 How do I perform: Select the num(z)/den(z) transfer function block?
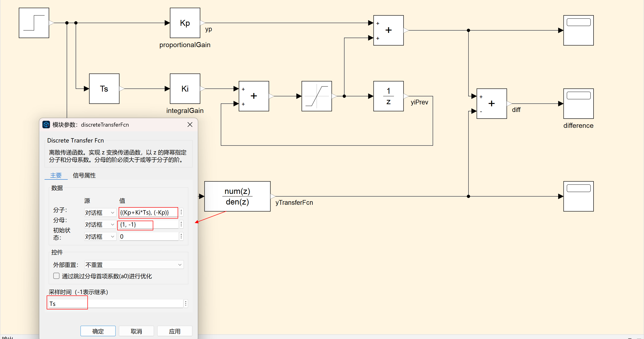pyautogui.click(x=237, y=196)
